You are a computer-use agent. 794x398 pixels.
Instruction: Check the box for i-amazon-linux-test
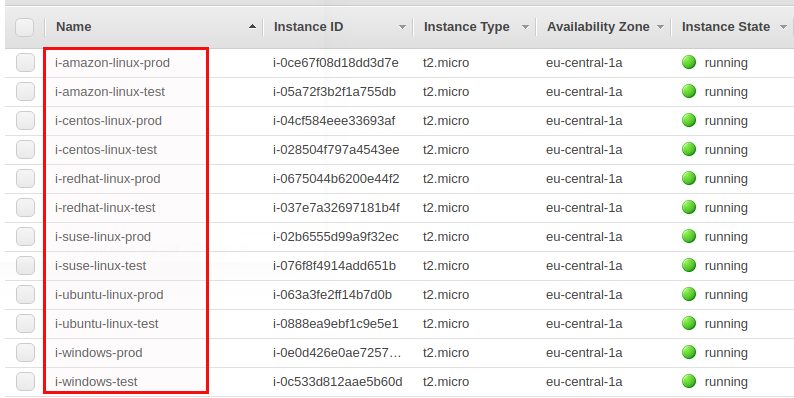[25, 92]
